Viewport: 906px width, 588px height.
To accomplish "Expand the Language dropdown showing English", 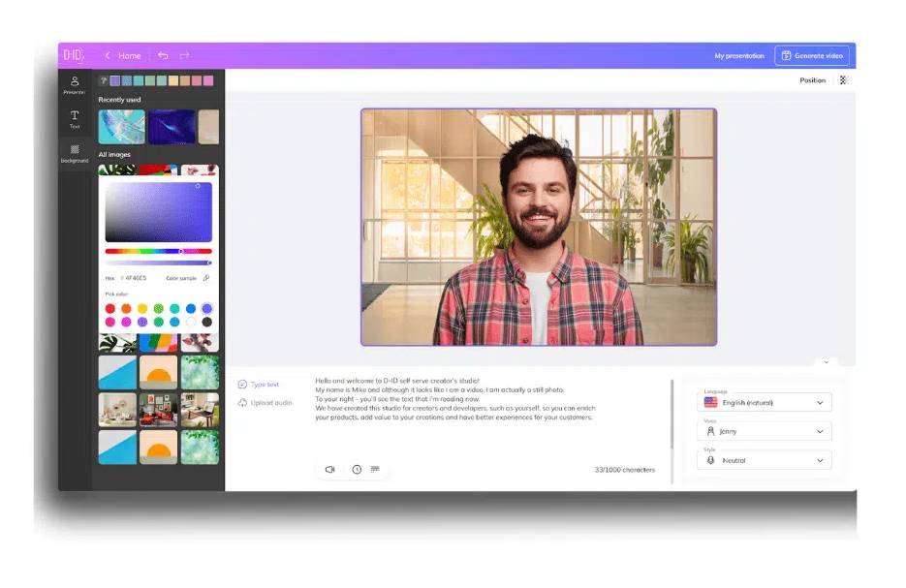I will pos(764,402).
